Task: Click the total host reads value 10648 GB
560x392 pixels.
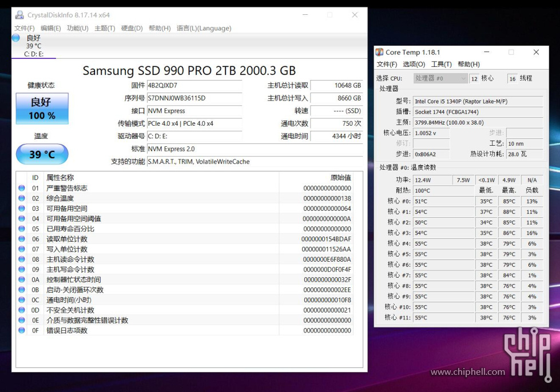Action: [336, 86]
